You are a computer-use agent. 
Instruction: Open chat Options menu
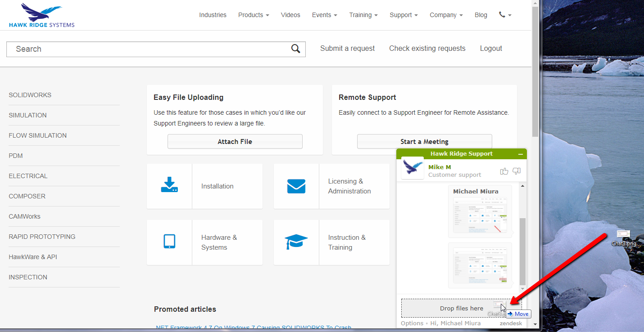pos(412,323)
